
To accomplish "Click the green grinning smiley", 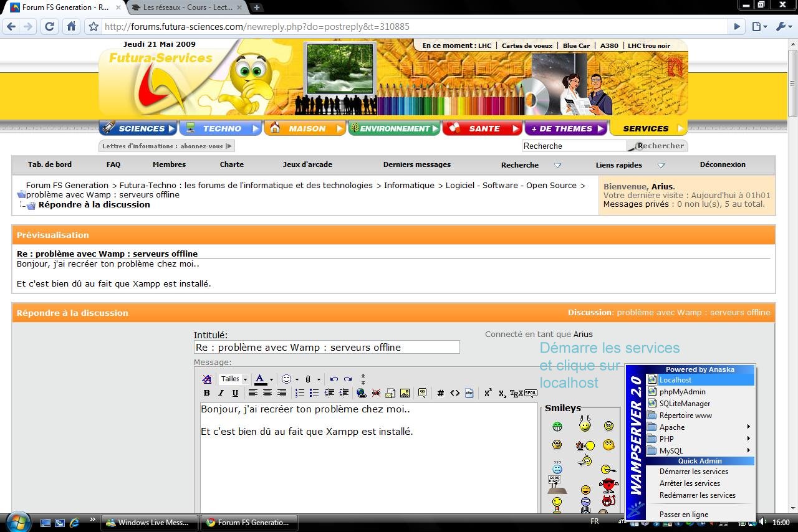I will click(557, 427).
